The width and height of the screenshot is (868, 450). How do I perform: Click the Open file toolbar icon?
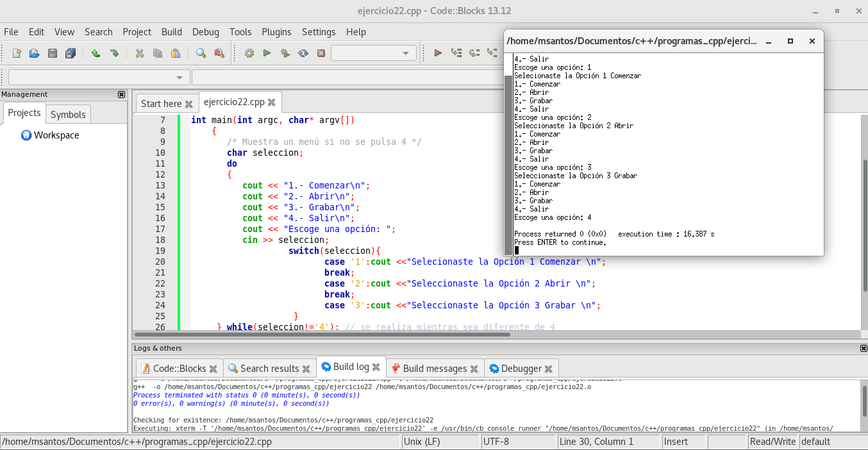[x=35, y=53]
